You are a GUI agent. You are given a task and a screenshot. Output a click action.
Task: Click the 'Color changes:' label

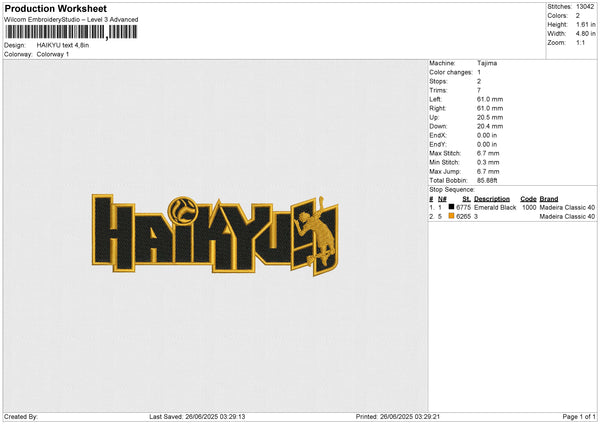451,72
